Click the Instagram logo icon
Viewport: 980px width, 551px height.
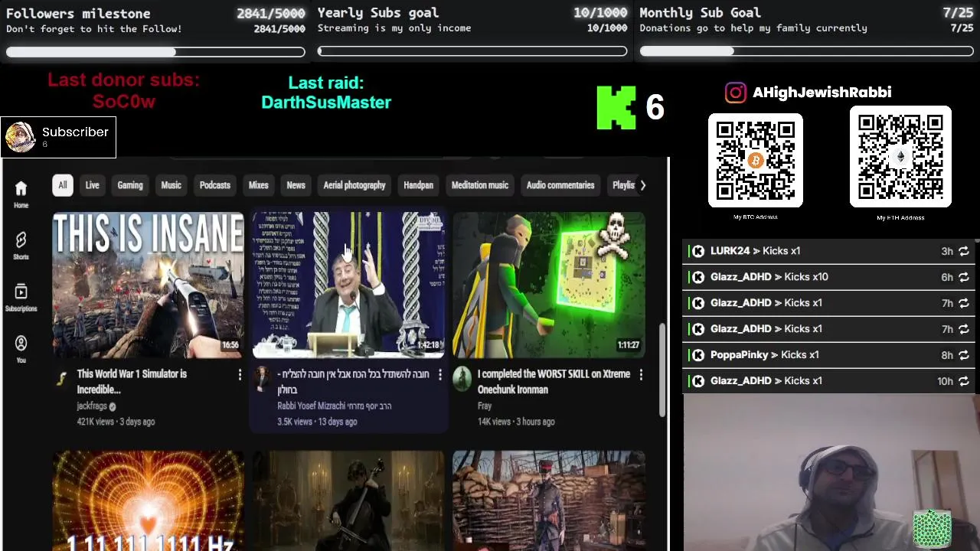736,93
